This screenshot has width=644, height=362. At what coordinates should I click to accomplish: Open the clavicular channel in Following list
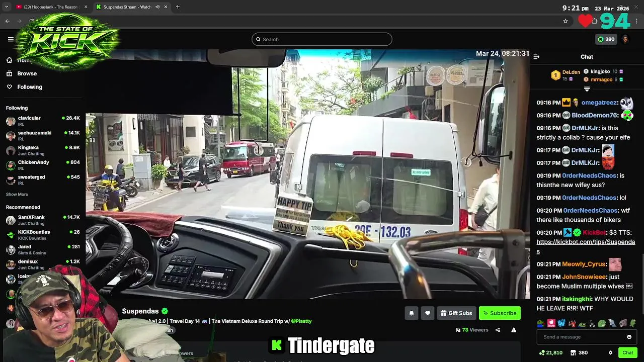[x=43, y=121]
